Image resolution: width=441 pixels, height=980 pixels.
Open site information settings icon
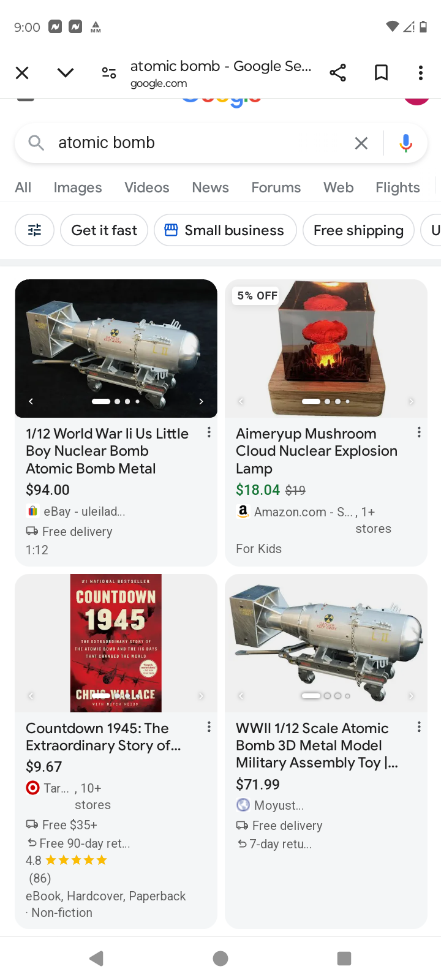[109, 73]
